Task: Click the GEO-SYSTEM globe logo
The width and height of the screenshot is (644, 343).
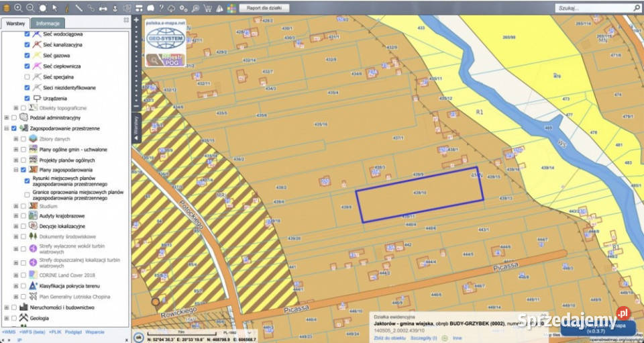Action: (166, 38)
